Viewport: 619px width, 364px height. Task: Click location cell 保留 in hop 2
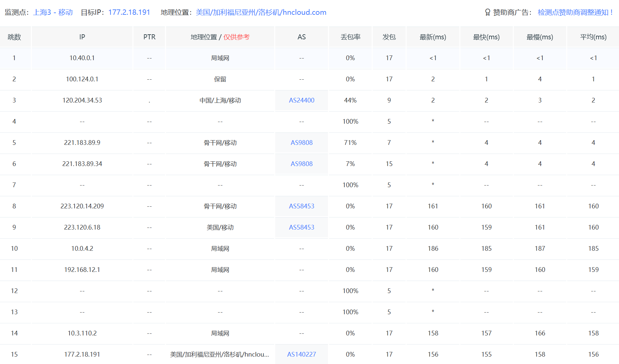click(220, 79)
